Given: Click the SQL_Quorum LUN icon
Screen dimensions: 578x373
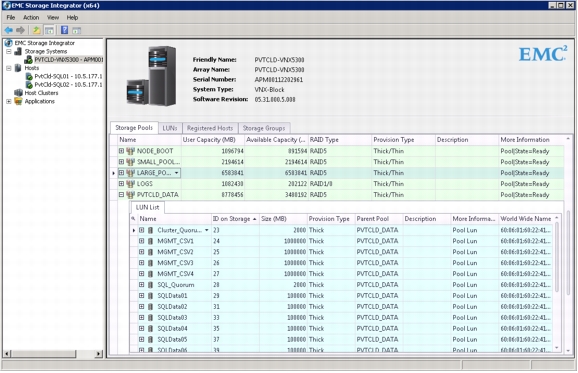Looking at the screenshot, I should [x=150, y=285].
